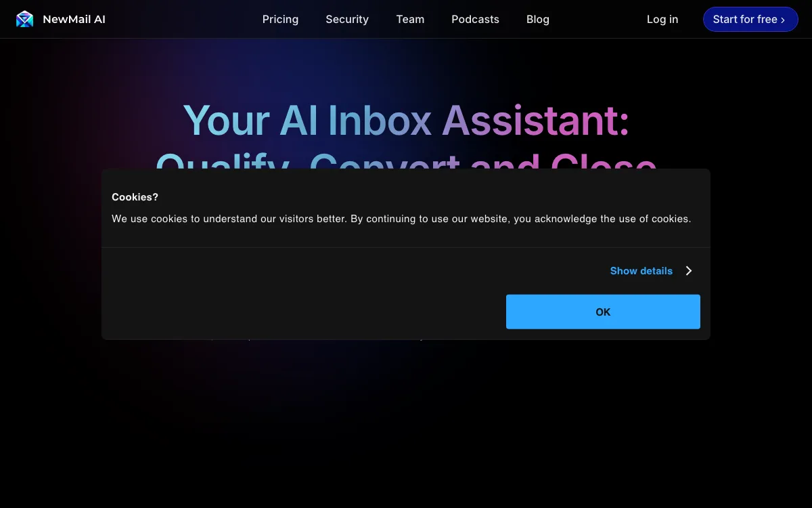The width and height of the screenshot is (812, 508).
Task: Click the NewMail AI envelope logo icon
Action: (24, 19)
